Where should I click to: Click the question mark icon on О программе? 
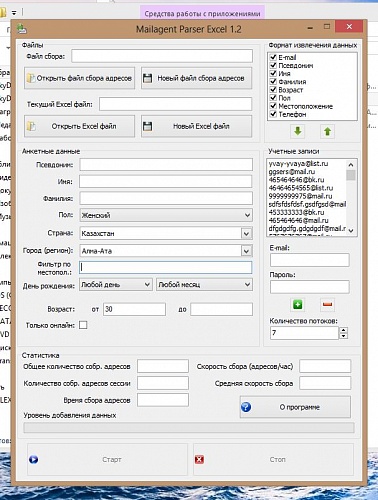pyautogui.click(x=246, y=407)
